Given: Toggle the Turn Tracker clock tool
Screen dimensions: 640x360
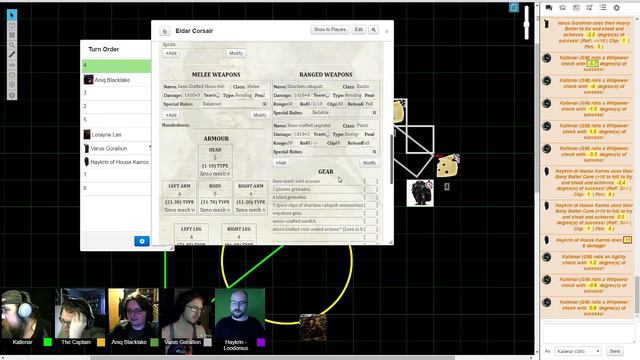Looking at the screenshot, I should click(x=12, y=75).
